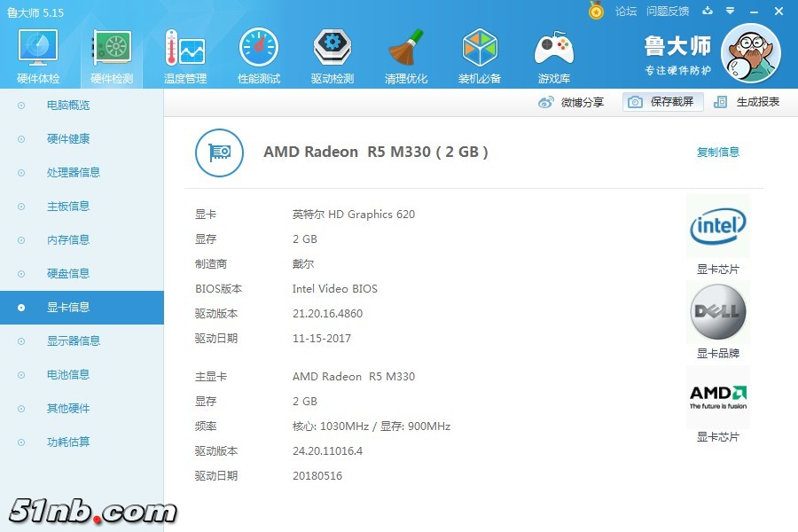Open the 论坛 forum link
This screenshot has height=532, width=798.
tap(626, 12)
